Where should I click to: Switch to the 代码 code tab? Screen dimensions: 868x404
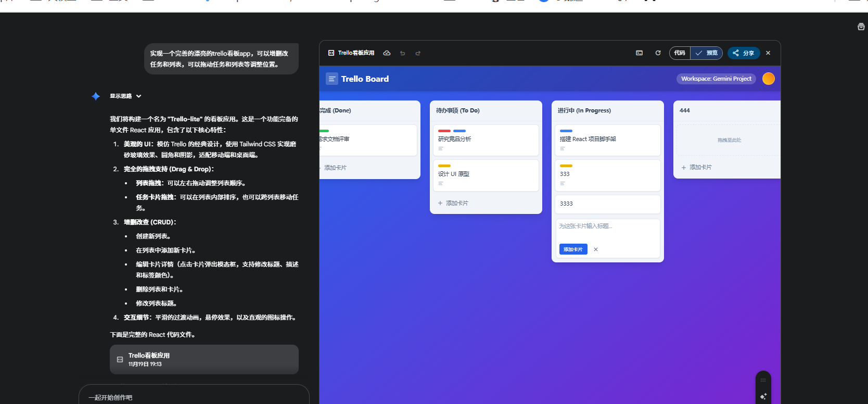pos(680,53)
